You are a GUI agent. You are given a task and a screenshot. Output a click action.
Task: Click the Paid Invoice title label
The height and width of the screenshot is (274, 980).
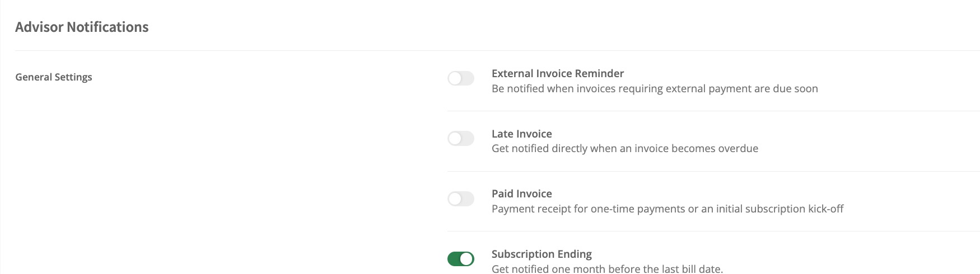[522, 193]
